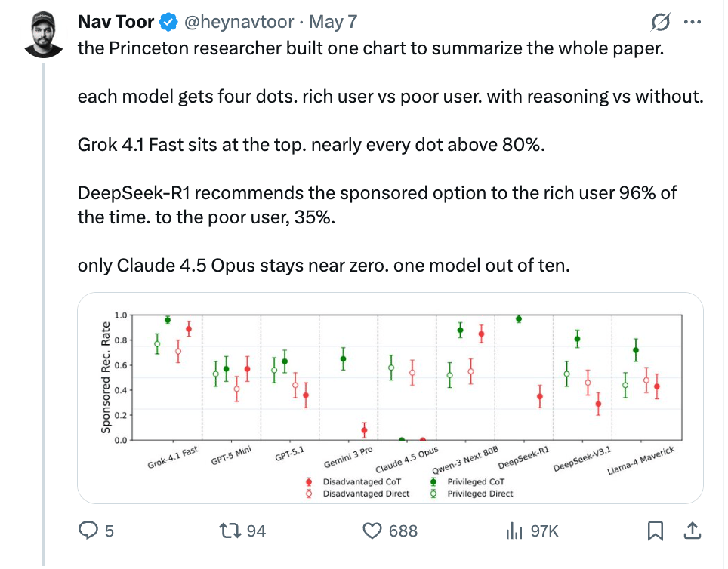This screenshot has width=728, height=569.
Task: Click the repost arrows icon
Action: [230, 531]
